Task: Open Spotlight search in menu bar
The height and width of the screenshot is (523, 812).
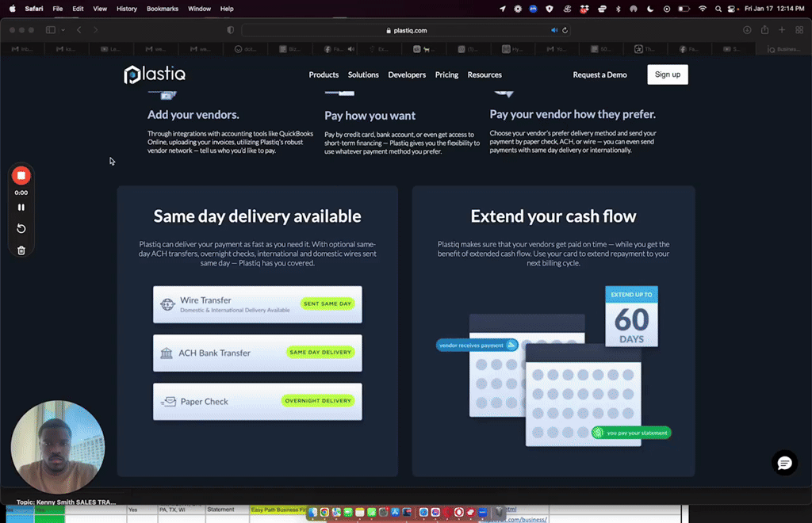Action: point(718,9)
